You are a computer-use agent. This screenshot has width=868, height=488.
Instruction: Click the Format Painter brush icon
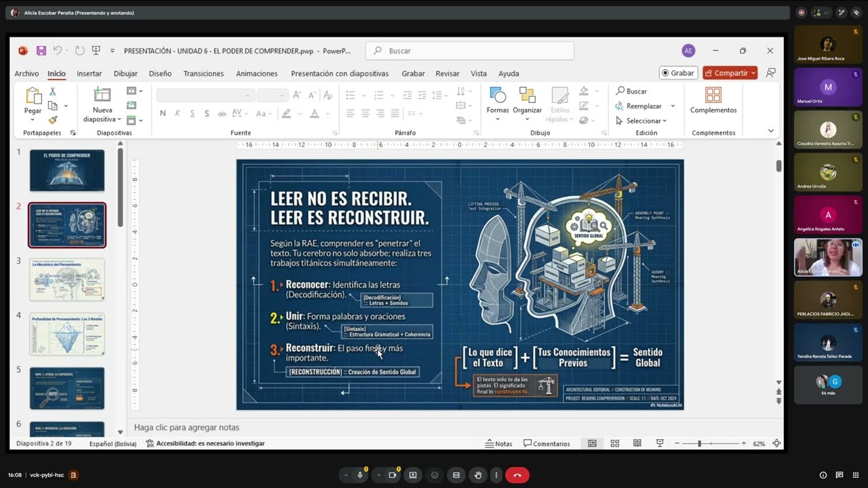(x=53, y=120)
